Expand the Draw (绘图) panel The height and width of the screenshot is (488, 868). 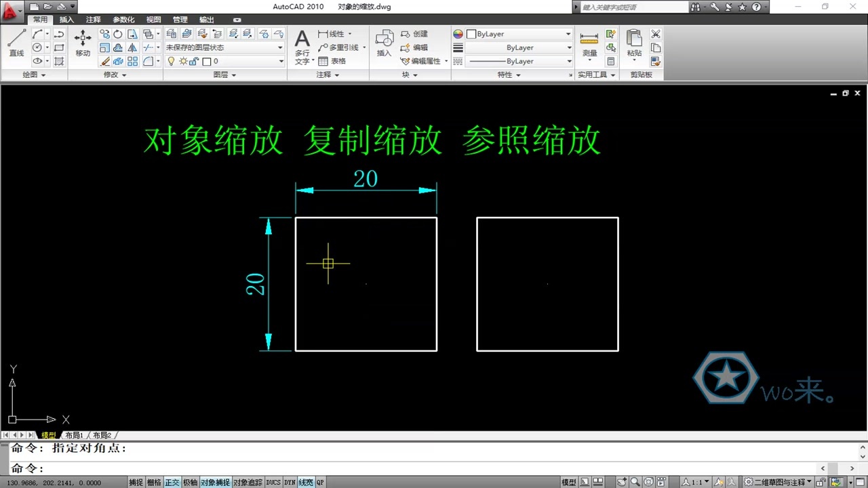[34, 75]
